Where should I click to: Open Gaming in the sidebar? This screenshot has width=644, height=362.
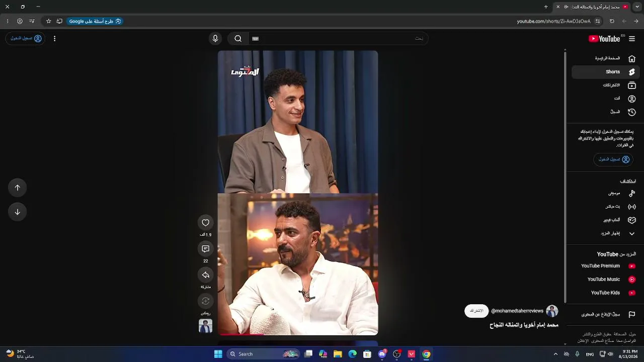(606, 220)
